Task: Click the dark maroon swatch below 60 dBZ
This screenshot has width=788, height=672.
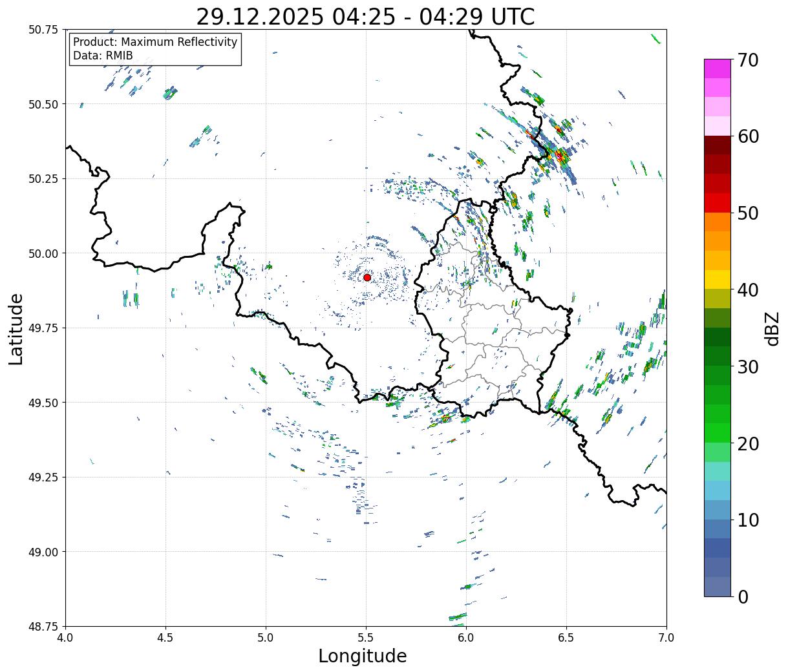Action: point(718,145)
